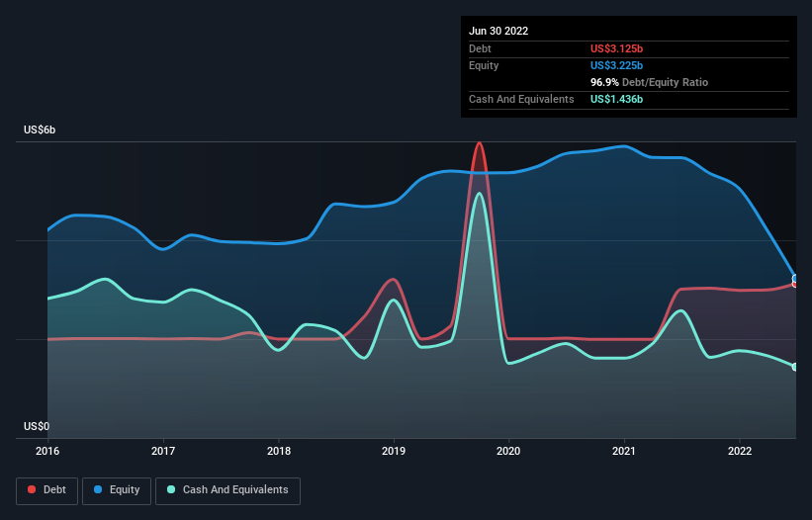Click the 2016 x-axis label
The width and height of the screenshot is (812, 520).
[x=47, y=451]
